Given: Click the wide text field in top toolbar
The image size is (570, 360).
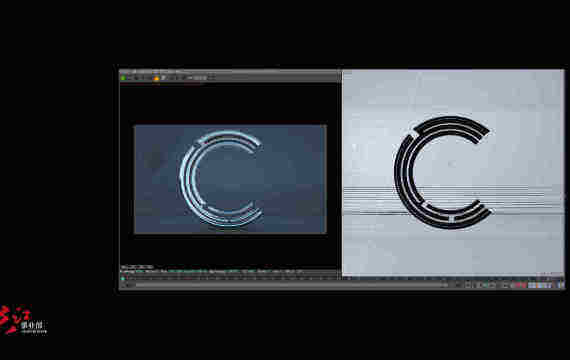Looking at the screenshot, I should point(200,78).
